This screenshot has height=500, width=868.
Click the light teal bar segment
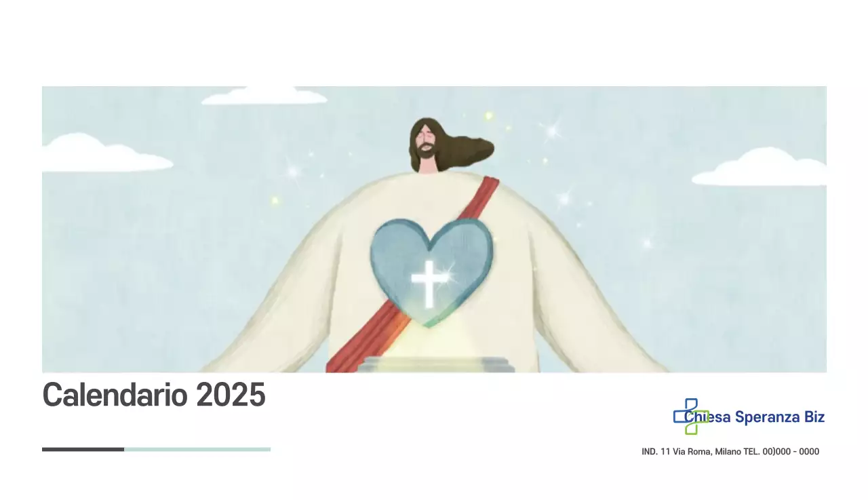click(x=197, y=449)
